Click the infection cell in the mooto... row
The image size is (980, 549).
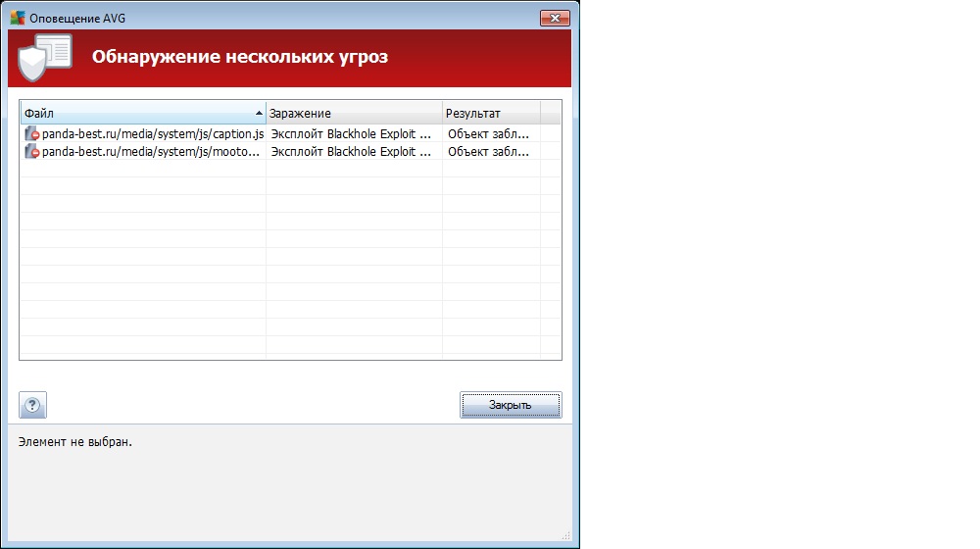[351, 151]
